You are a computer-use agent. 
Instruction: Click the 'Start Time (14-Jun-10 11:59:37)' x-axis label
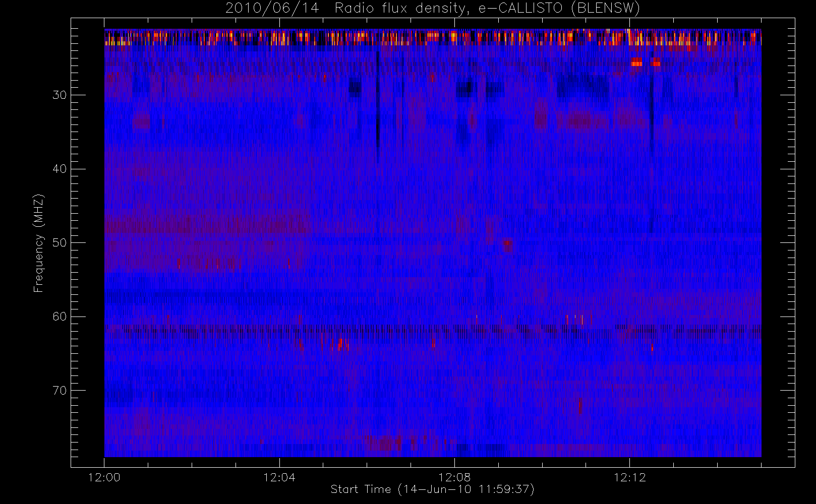432,489
